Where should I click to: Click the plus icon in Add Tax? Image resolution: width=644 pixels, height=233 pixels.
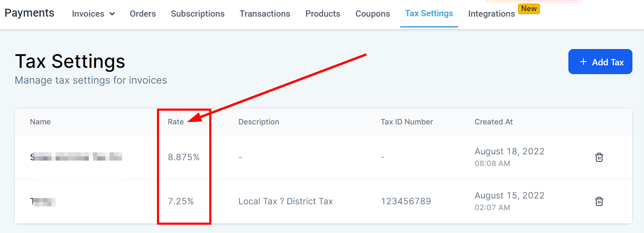[583, 62]
